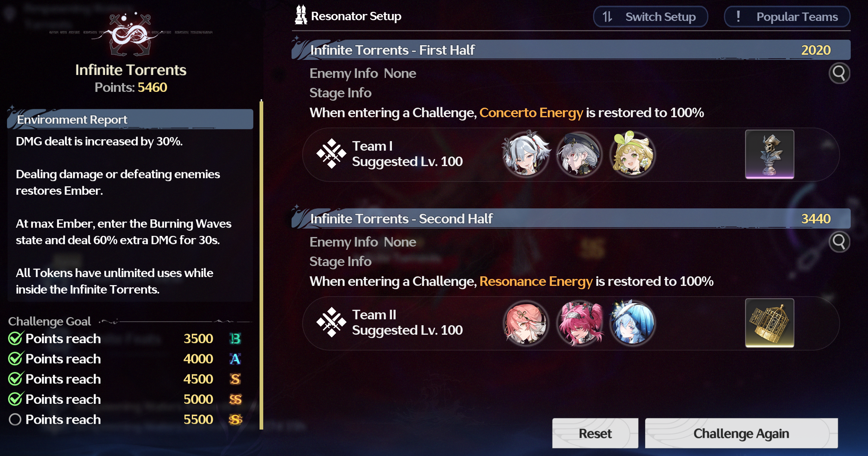Viewport: 868px width, 456px height.
Task: Select the pink-haired resonator in Team II
Action: [x=526, y=323]
